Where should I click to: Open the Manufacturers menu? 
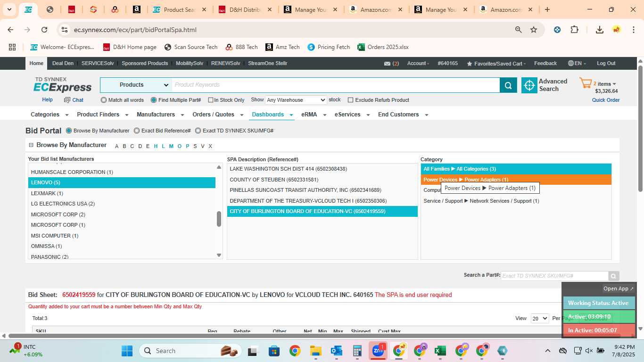pos(160,115)
